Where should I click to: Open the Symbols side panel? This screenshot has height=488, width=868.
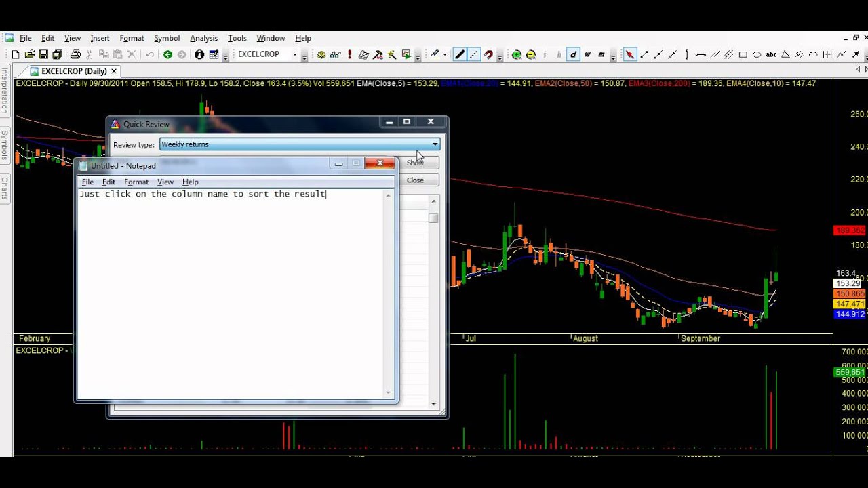tap(5, 145)
